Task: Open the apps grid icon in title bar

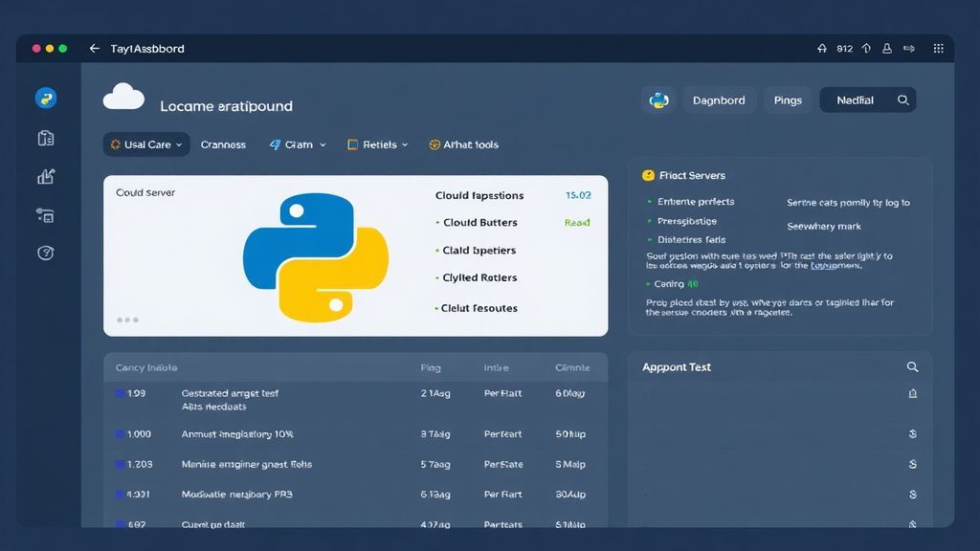Action: click(938, 48)
